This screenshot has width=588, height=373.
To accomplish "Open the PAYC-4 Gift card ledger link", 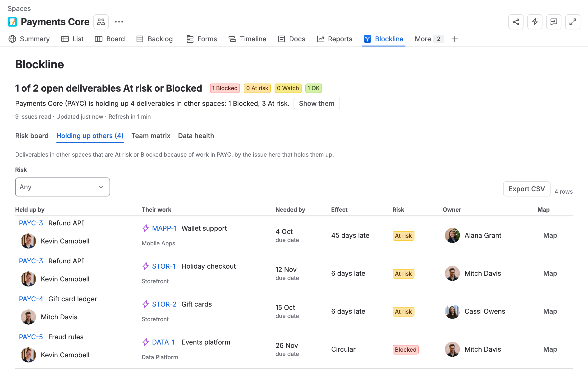I will (31, 299).
